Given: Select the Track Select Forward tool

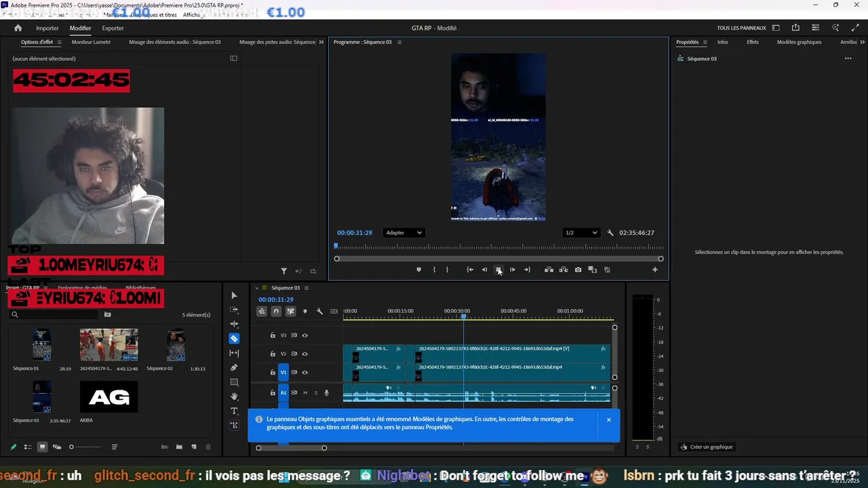Looking at the screenshot, I should click(234, 310).
